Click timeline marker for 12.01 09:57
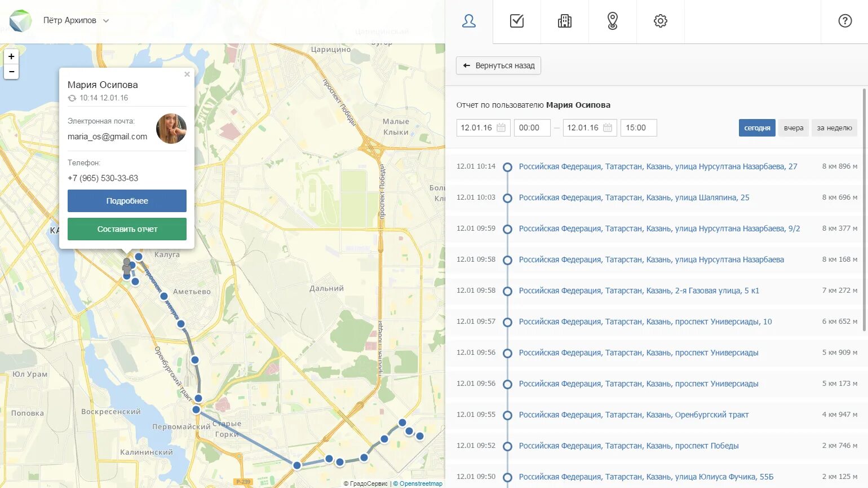The width and height of the screenshot is (868, 488). pos(507,322)
